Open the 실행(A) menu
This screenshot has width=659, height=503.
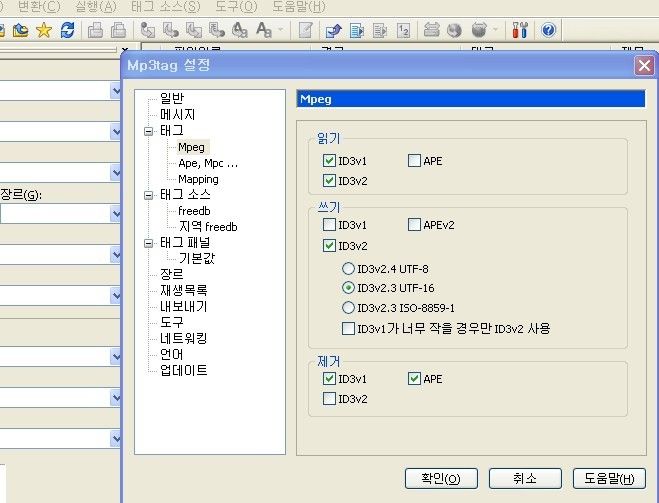coord(96,7)
